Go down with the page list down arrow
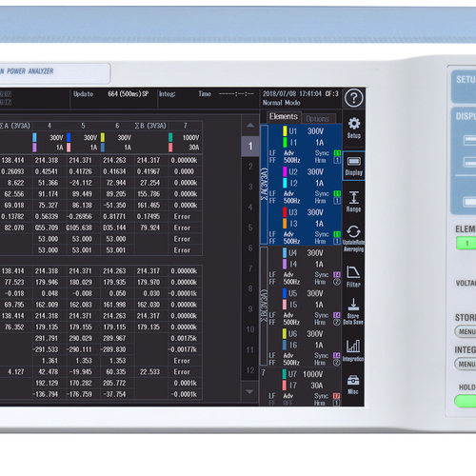Screen dimensions: 476x476 pos(250,391)
